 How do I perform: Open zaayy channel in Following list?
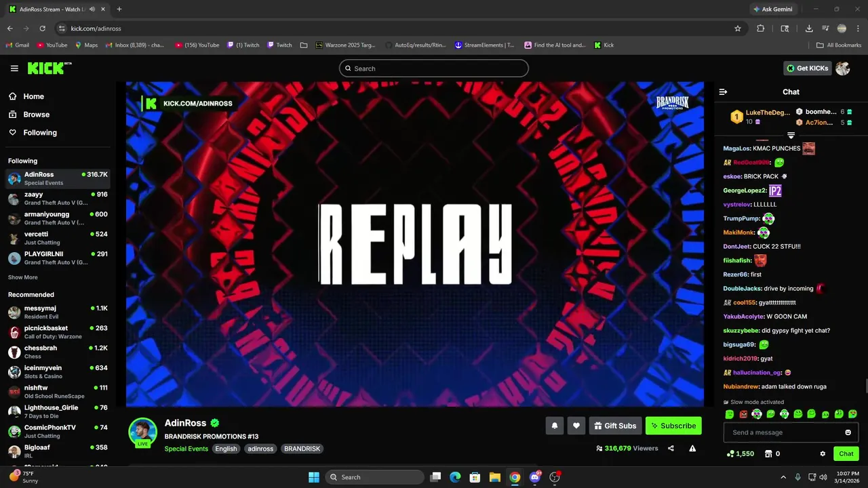58,198
